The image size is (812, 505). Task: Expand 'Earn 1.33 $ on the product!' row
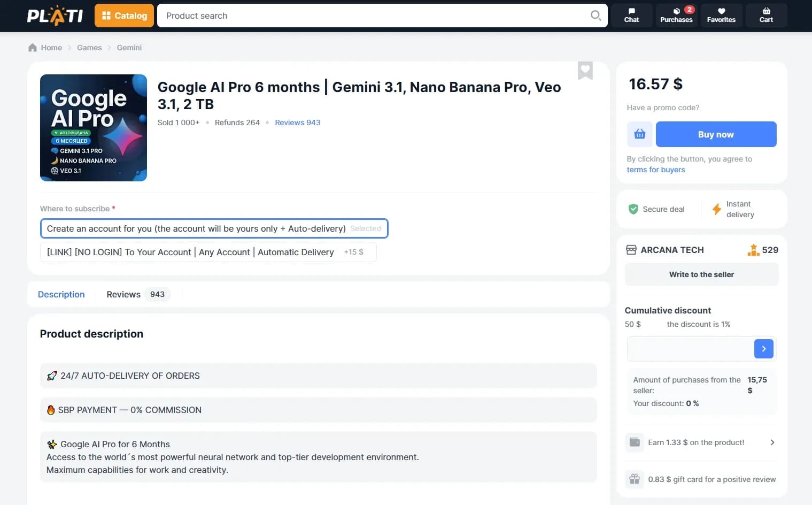(701, 442)
